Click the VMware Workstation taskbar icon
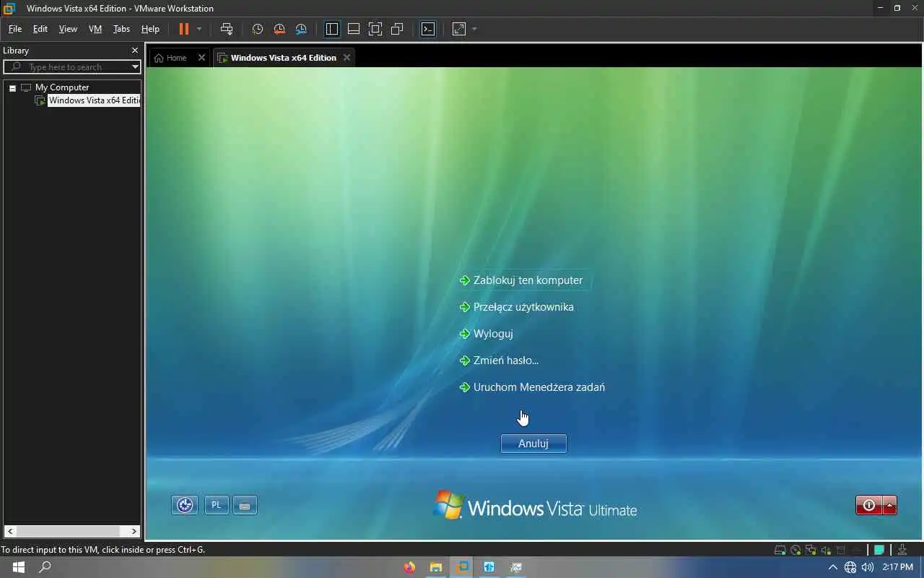The width and height of the screenshot is (924, 578). coord(463,567)
